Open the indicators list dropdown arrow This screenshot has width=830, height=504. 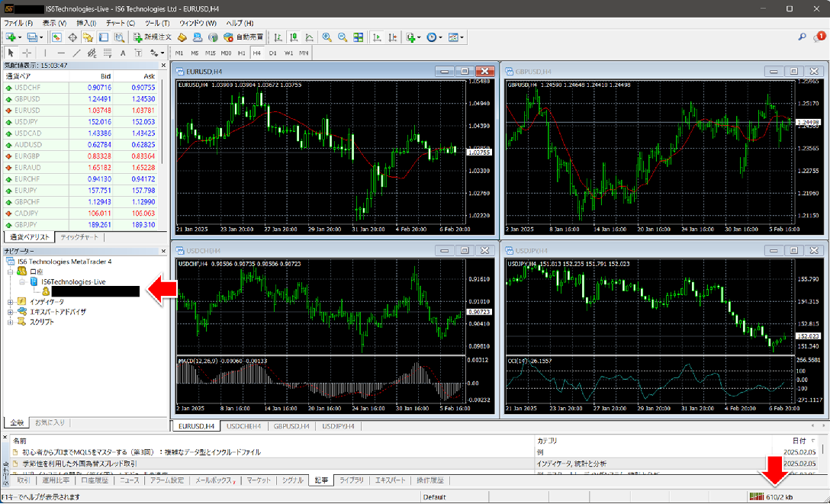click(x=419, y=37)
